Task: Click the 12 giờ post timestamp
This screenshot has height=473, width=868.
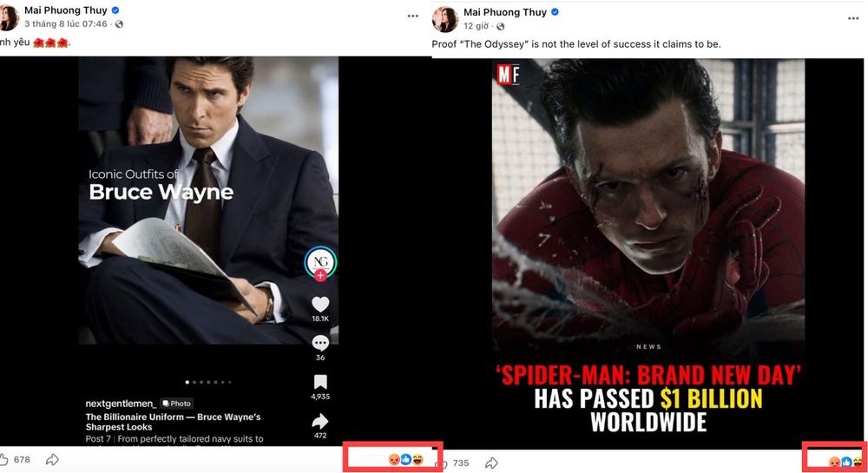Action: (476, 26)
